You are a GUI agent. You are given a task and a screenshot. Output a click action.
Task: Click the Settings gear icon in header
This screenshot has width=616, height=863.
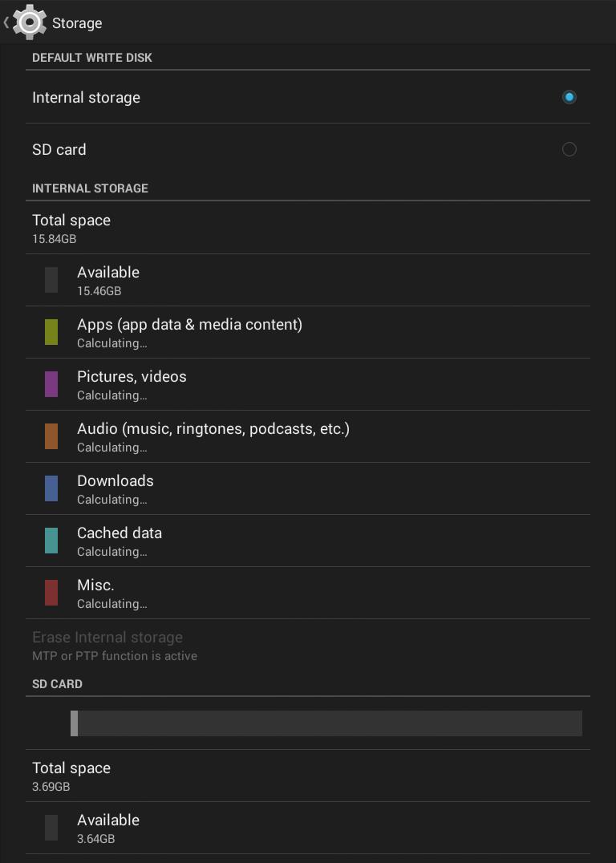pos(30,22)
